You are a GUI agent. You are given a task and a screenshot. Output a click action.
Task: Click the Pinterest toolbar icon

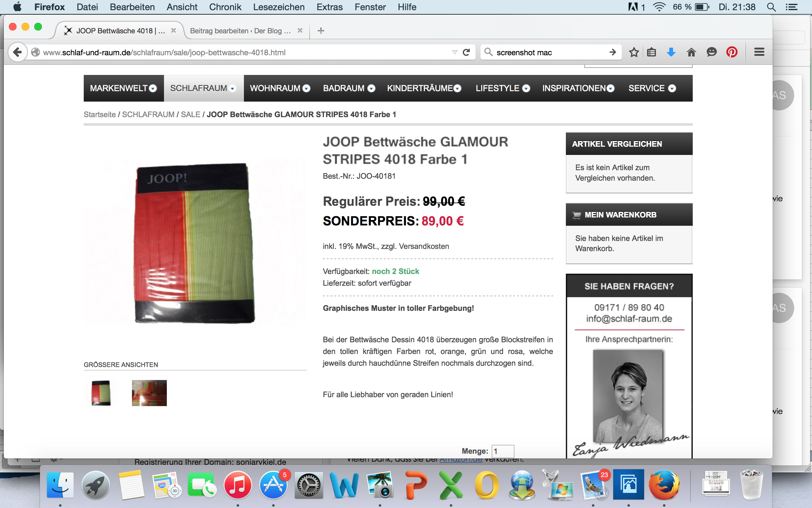pos(732,52)
